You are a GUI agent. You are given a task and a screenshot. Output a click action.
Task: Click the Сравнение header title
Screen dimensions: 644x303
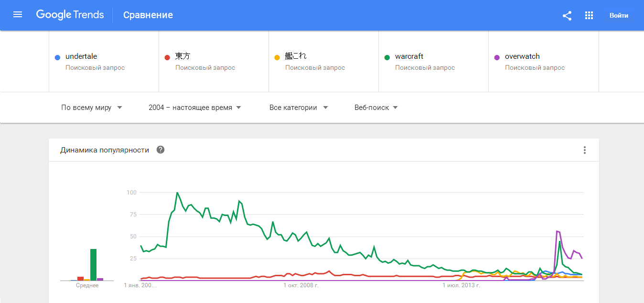coord(148,15)
